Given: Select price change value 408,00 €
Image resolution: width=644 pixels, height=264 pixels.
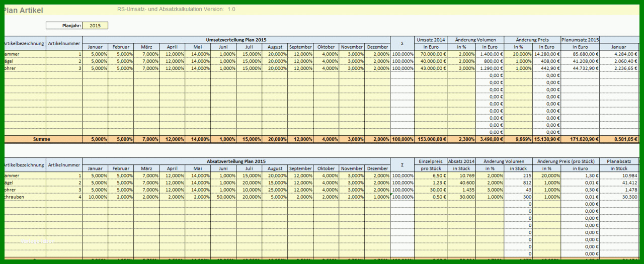Looking at the screenshot, I should pos(546,61).
